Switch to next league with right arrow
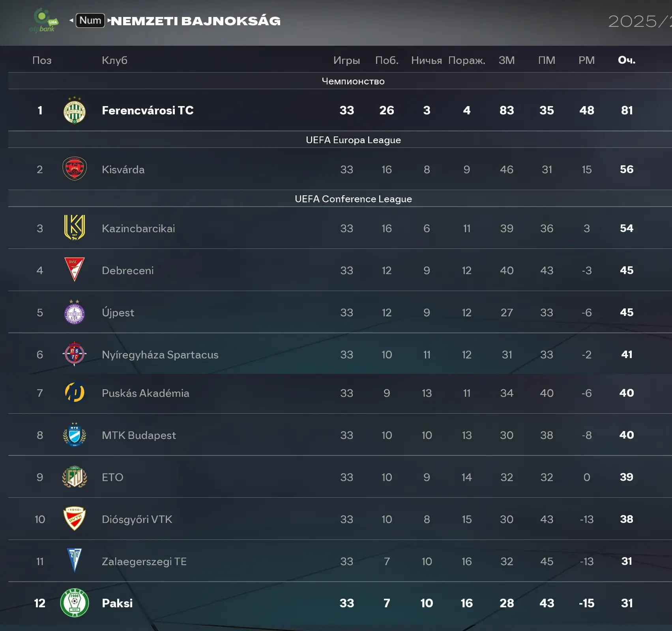672x631 pixels. coord(109,20)
